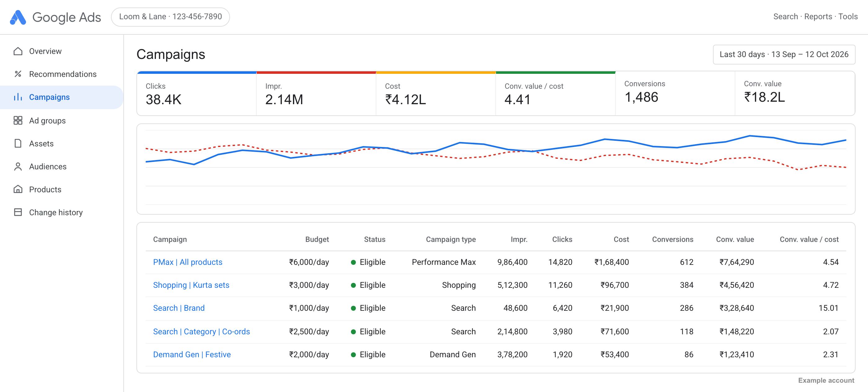868x392 pixels.
Task: Open Recommendations in the sidebar
Action: 61,74
